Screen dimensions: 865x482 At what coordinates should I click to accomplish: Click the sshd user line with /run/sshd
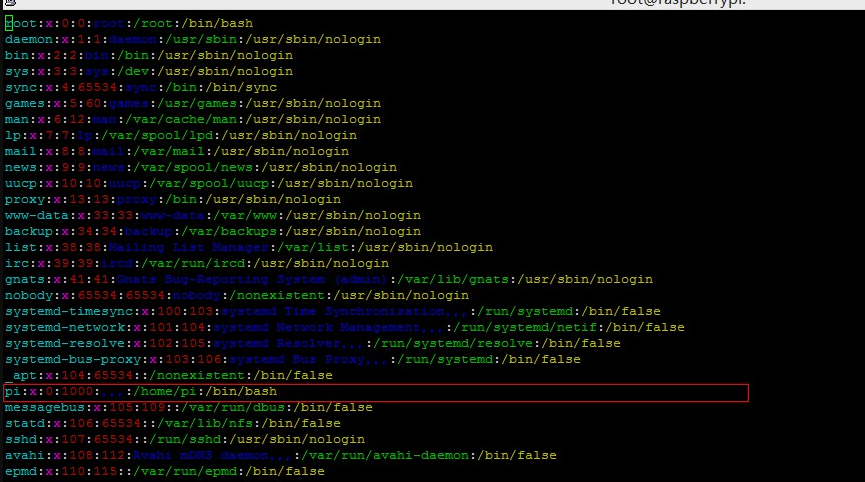click(x=185, y=440)
